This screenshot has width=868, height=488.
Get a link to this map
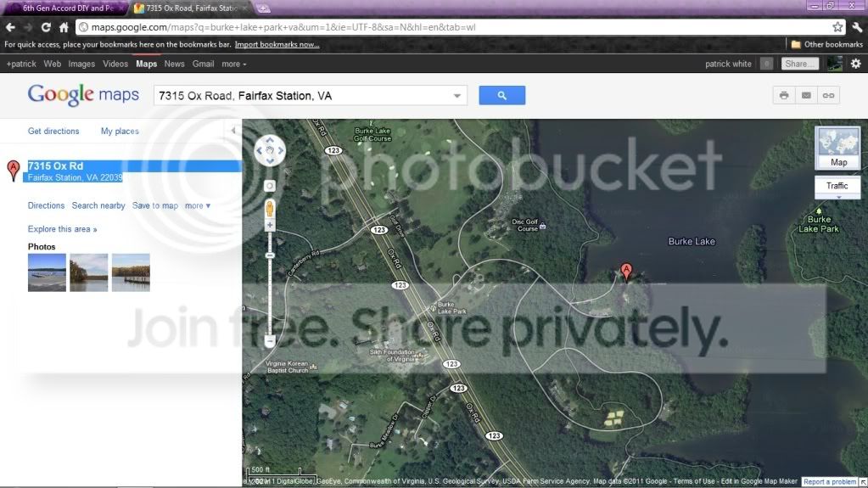(828, 95)
